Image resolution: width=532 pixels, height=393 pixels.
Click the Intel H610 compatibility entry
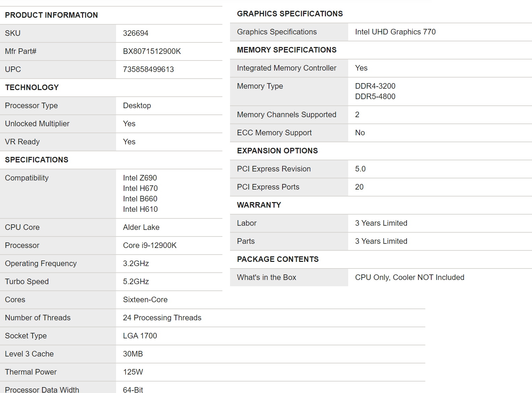[x=140, y=209]
